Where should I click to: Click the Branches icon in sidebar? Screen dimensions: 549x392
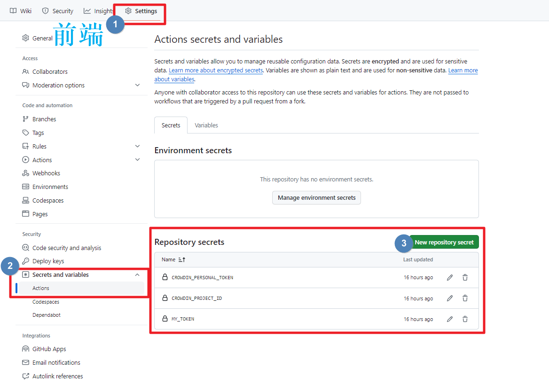tap(26, 119)
